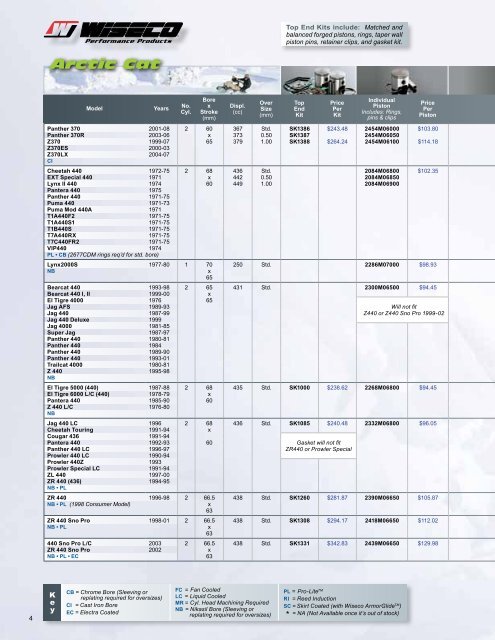Click kit number SK1308

click(x=300, y=521)
